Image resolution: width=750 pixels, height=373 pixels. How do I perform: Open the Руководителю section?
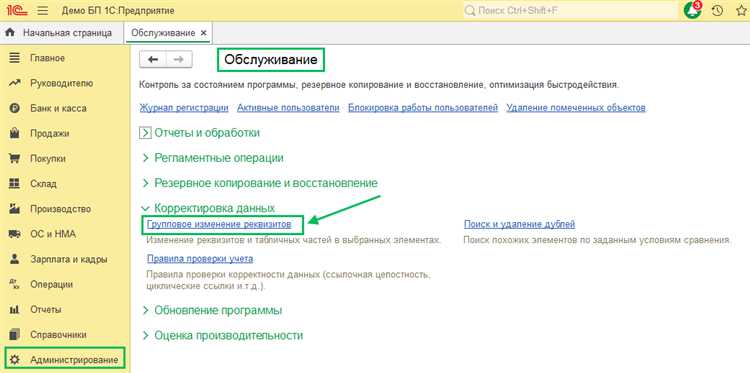click(x=62, y=83)
